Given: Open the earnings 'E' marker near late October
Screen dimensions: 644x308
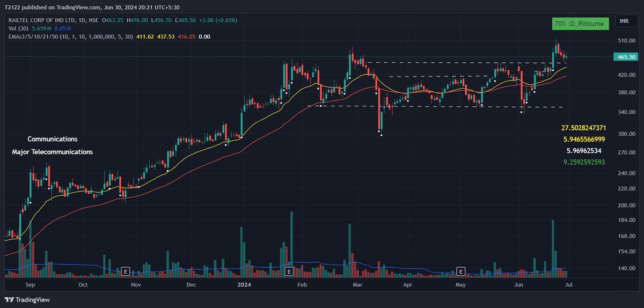Looking at the screenshot, I should 126,271.
